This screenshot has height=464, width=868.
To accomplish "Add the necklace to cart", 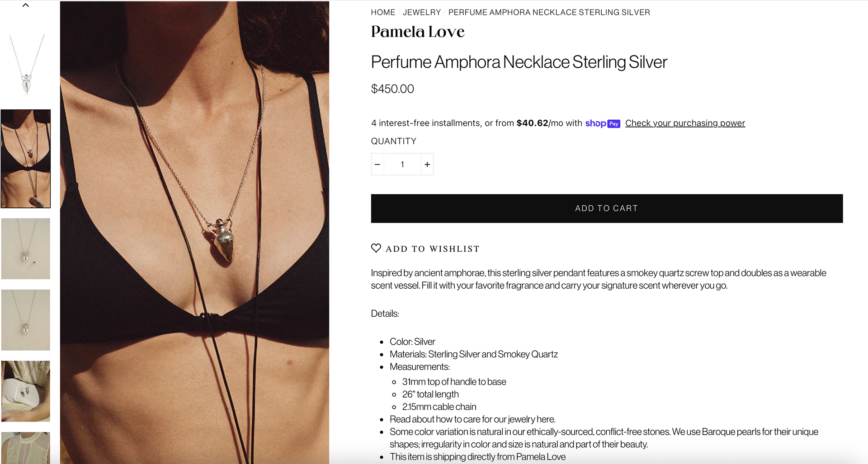I will [607, 208].
